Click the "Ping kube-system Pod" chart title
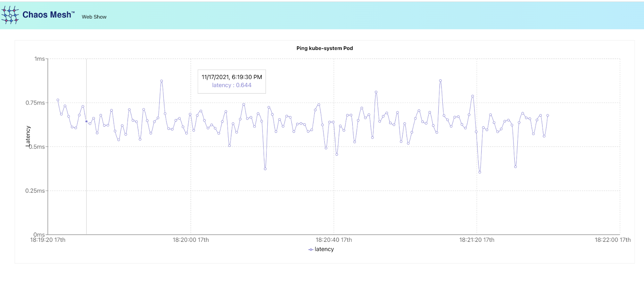 click(324, 48)
